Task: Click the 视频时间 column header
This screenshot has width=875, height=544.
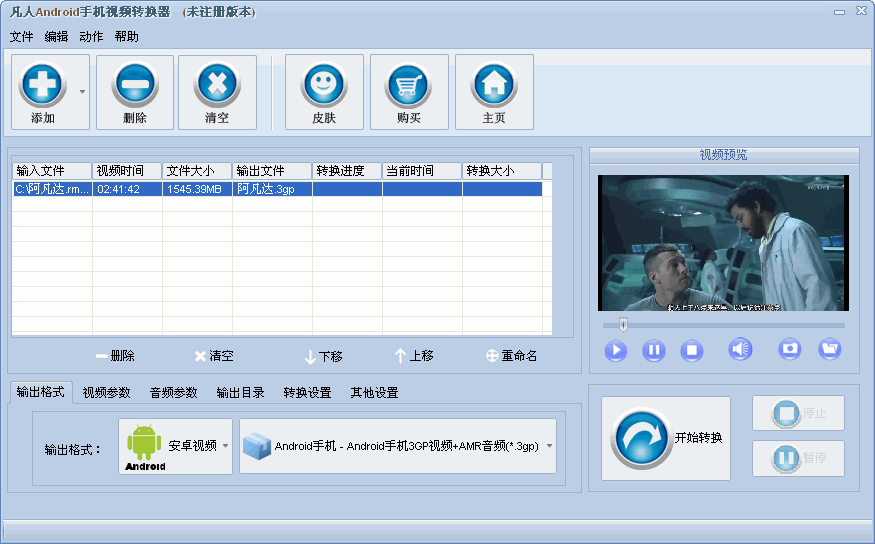Action: coord(127,171)
